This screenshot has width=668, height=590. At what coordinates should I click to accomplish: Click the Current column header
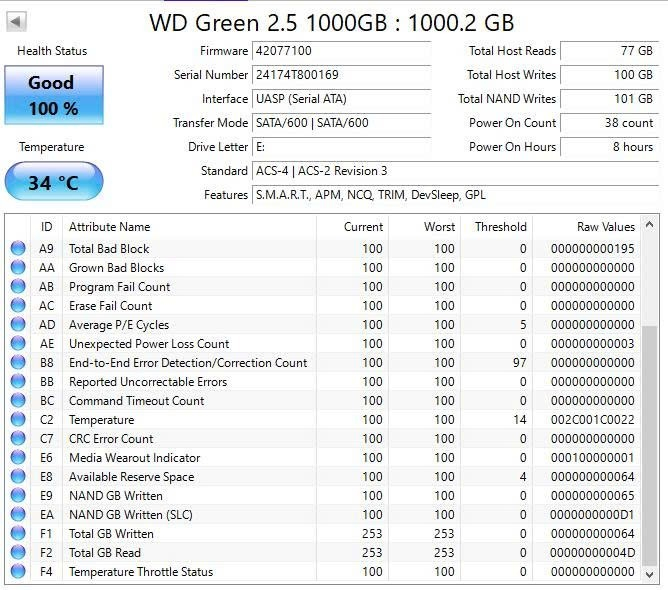pyautogui.click(x=352, y=227)
